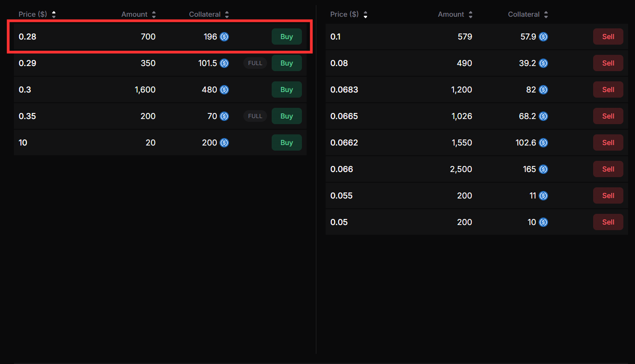Click USDC coin icon beside 165 collateral
This screenshot has height=364, width=635.
[543, 169]
